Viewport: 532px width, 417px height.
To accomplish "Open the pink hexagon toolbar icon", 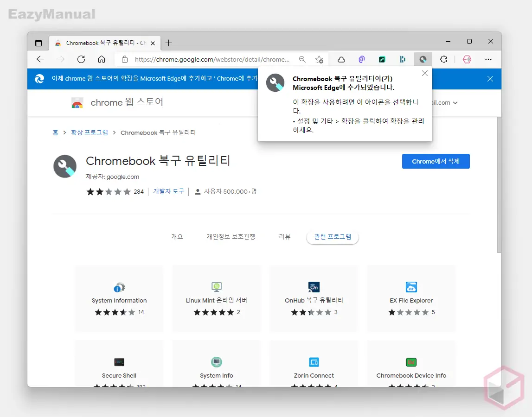I will pyautogui.click(x=467, y=59).
